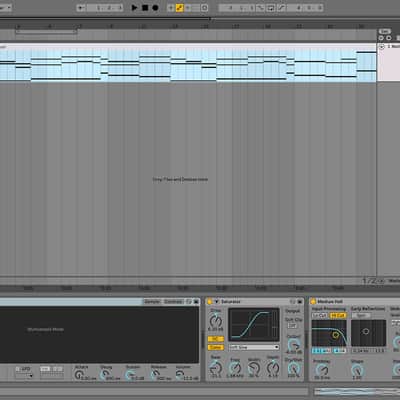Click the Decay knob

click(x=105, y=375)
